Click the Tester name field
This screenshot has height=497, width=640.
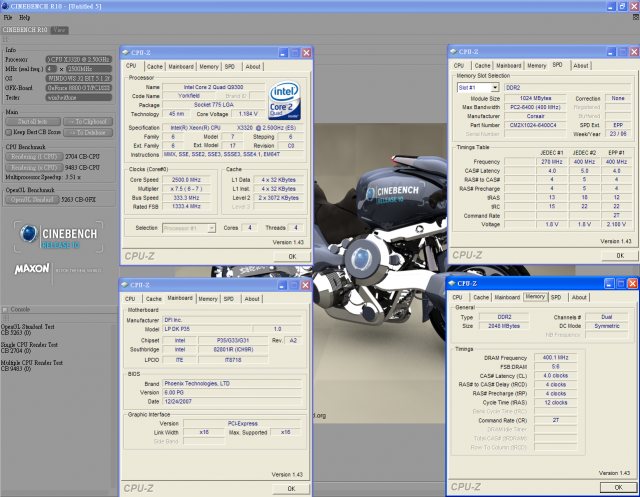[x=78, y=98]
